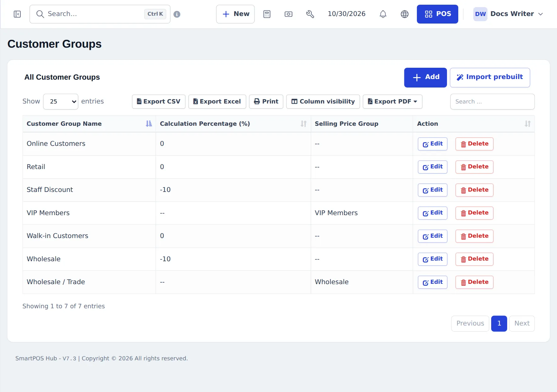
Task: Open the language globe icon
Action: tap(405, 14)
